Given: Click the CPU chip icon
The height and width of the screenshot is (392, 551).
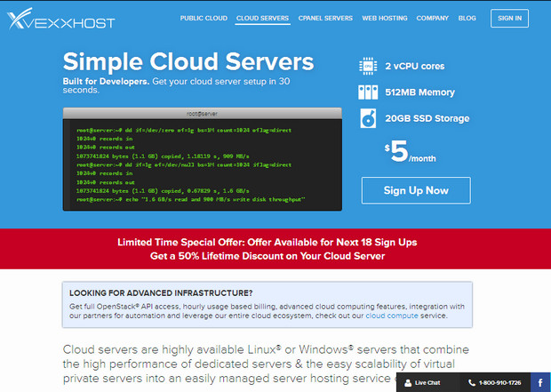Looking at the screenshot, I should pos(368,66).
